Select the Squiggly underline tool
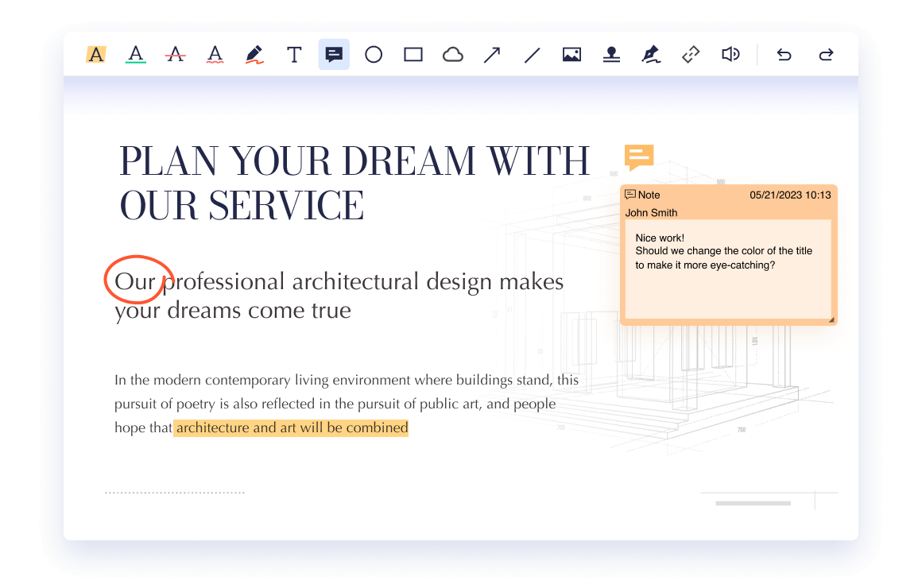922x588 pixels. coord(215,55)
